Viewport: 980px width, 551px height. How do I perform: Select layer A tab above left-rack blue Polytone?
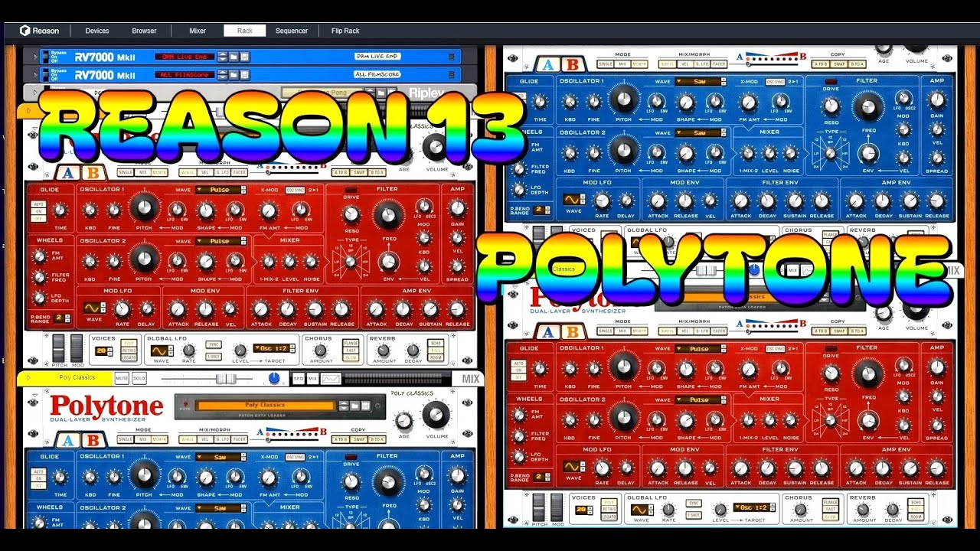68,440
